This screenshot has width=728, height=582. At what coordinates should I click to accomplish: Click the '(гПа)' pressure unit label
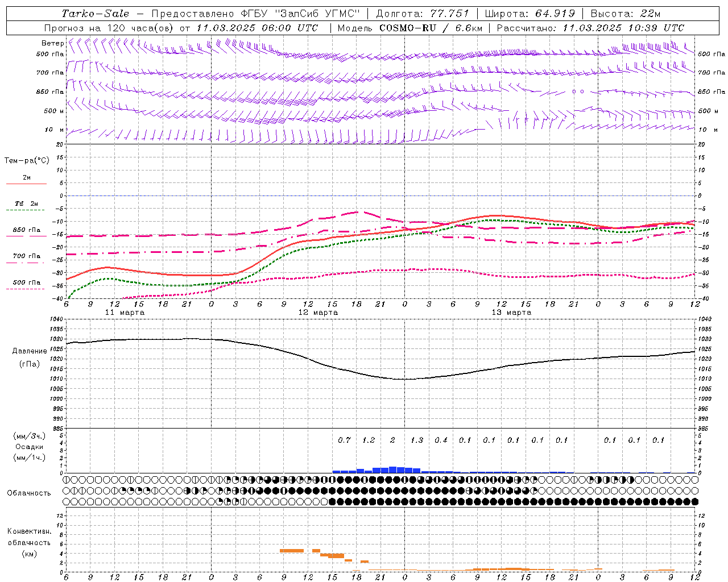(30, 364)
